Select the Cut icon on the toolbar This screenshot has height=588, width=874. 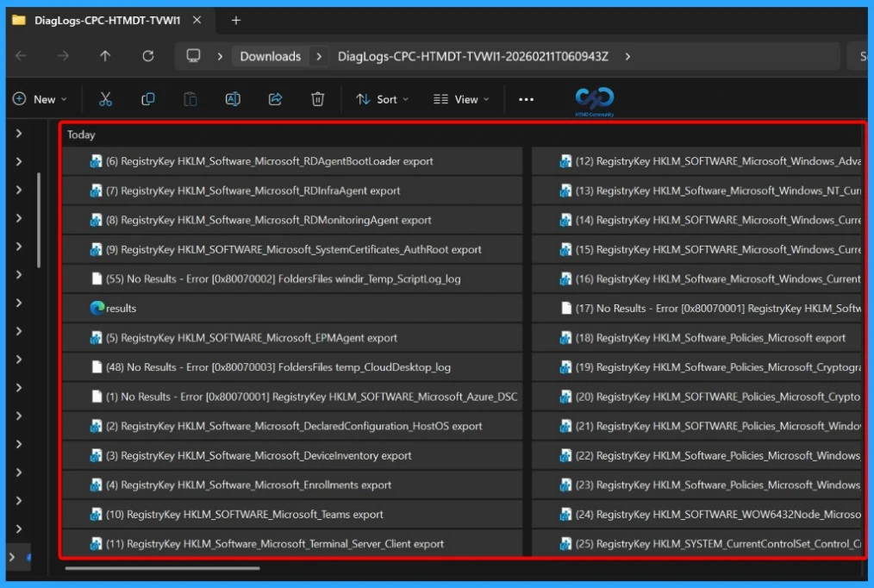(x=105, y=98)
